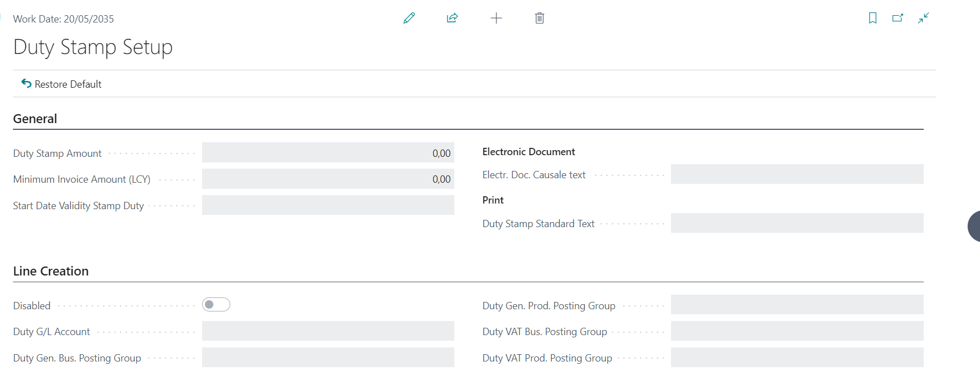980x375 pixels.
Task: Click the Minimum Invoice Amount (LCY) field
Action: (328, 179)
